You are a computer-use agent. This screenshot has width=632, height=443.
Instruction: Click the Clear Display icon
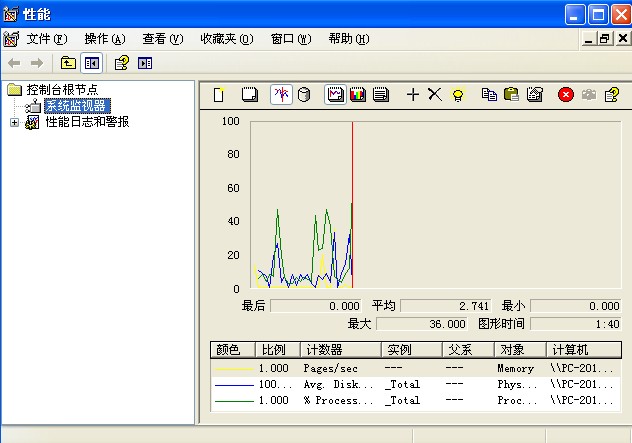[x=249, y=94]
